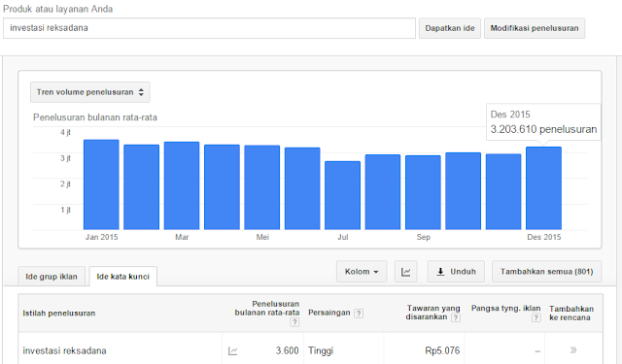Click the 3.203.610 penelusuran tooltip text
The height and width of the screenshot is (364, 622).
[543, 129]
